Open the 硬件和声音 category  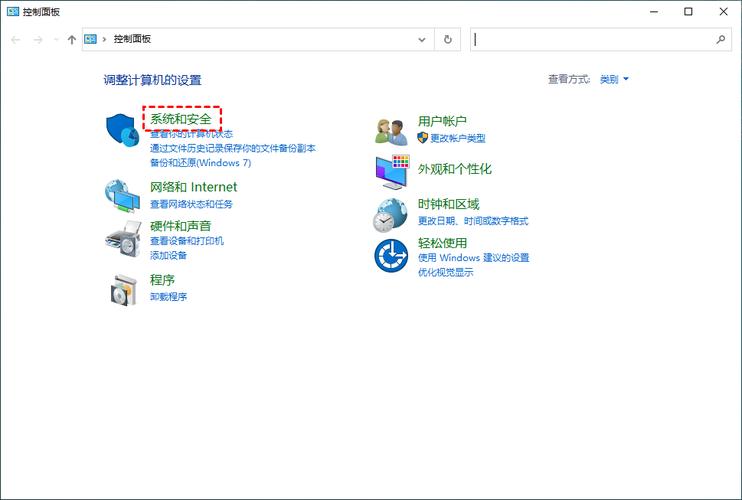click(x=180, y=226)
